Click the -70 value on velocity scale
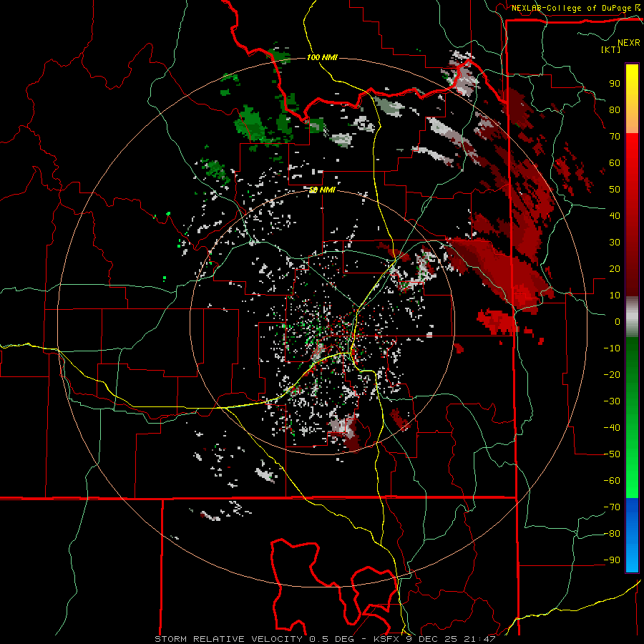 pos(612,507)
